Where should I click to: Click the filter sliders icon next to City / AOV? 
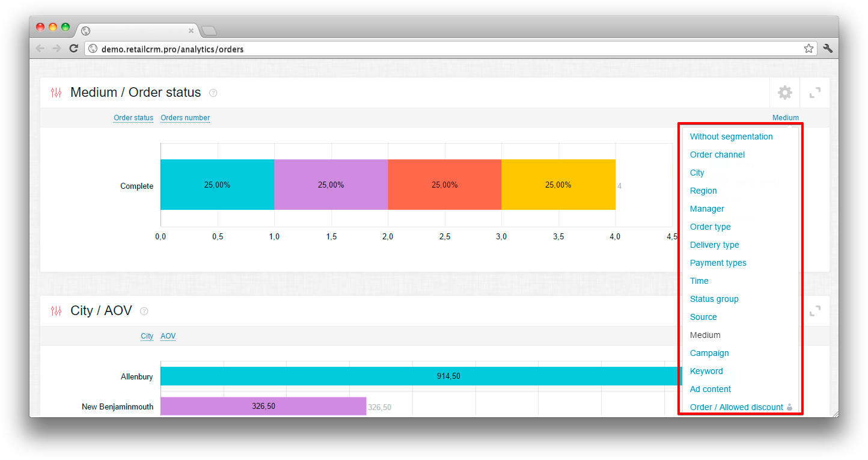point(56,311)
